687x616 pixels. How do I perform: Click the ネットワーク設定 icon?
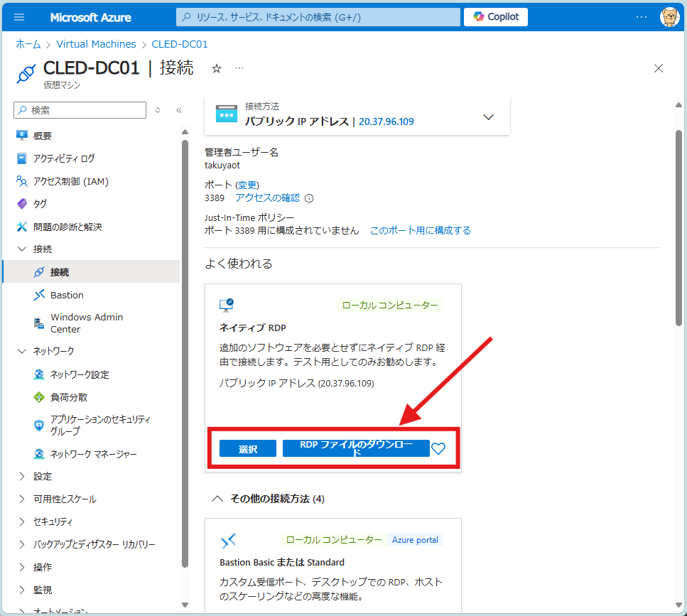pos(39,374)
